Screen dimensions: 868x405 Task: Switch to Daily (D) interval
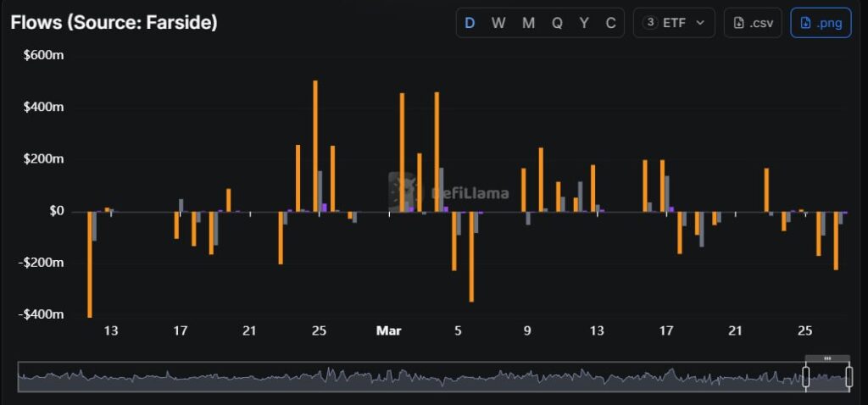pyautogui.click(x=471, y=23)
